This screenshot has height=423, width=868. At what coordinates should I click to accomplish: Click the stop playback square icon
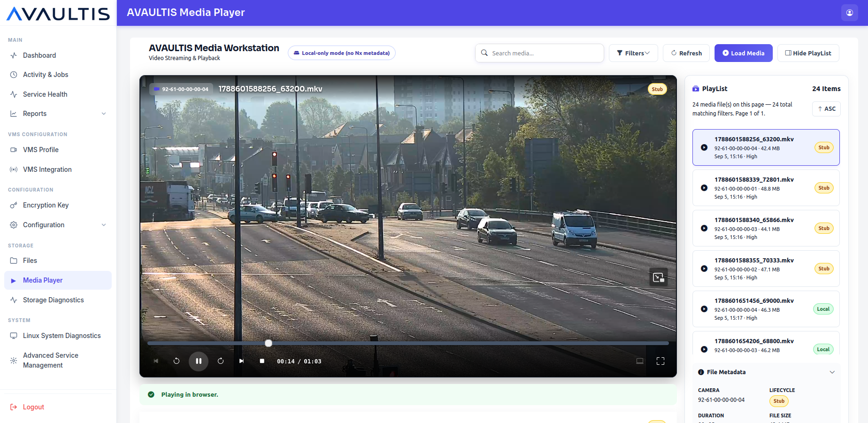[x=262, y=361]
